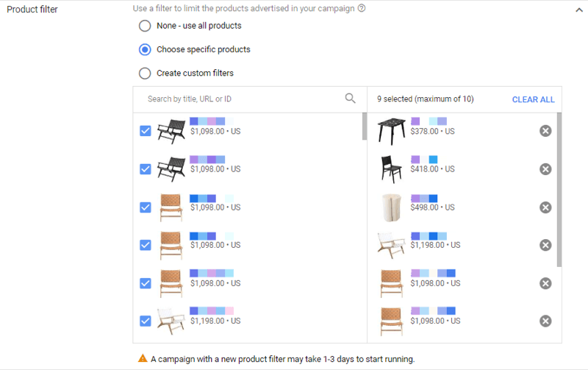Click the Search by title, URL or ID field
Screen dimensions: 588x370
[244, 99]
